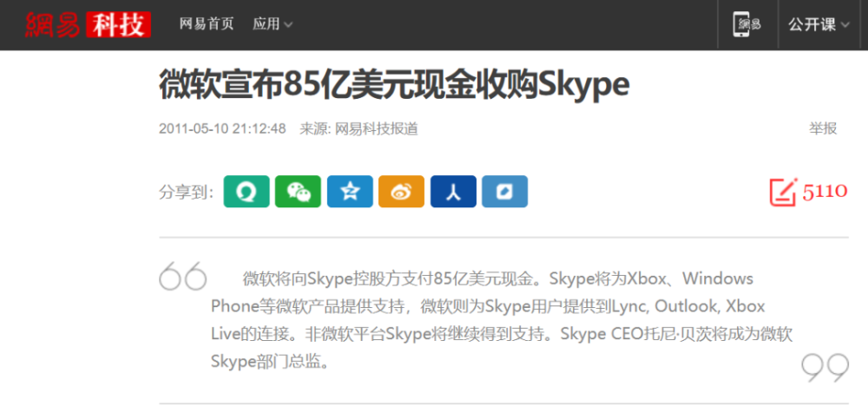Click the source text 网易科技报道

pyautogui.click(x=377, y=129)
